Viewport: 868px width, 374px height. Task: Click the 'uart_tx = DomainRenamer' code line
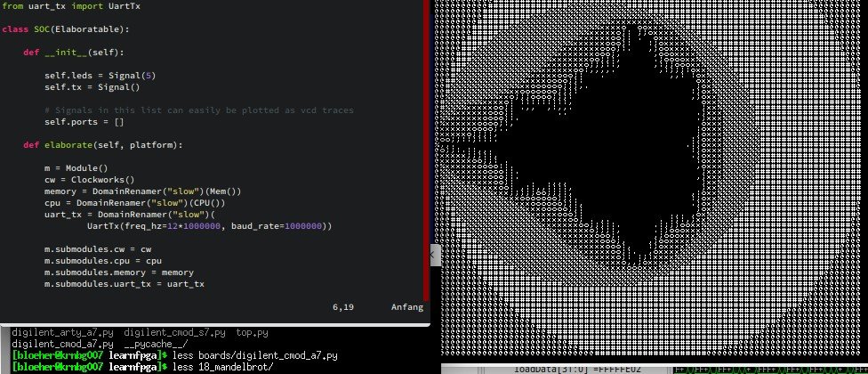click(130, 215)
